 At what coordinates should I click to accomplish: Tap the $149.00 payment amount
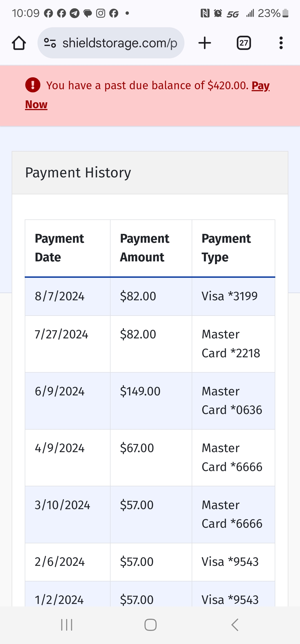[140, 391]
